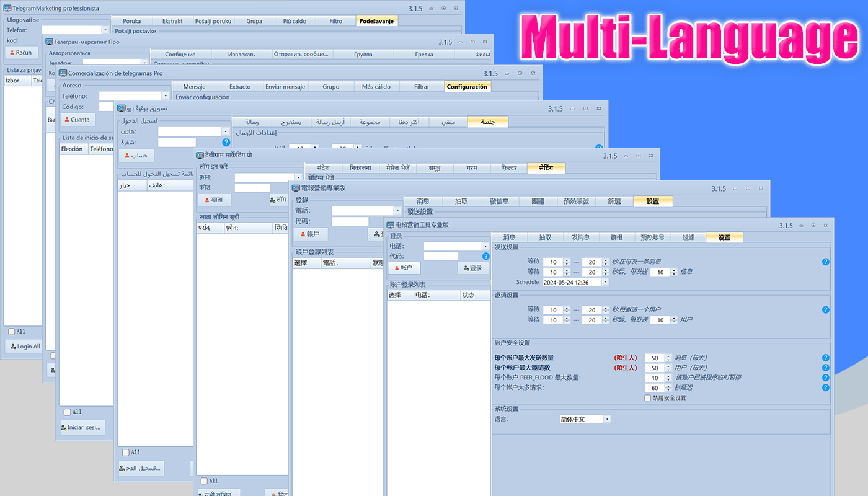Click the Login All button
The image size is (868, 496).
pyautogui.click(x=24, y=347)
